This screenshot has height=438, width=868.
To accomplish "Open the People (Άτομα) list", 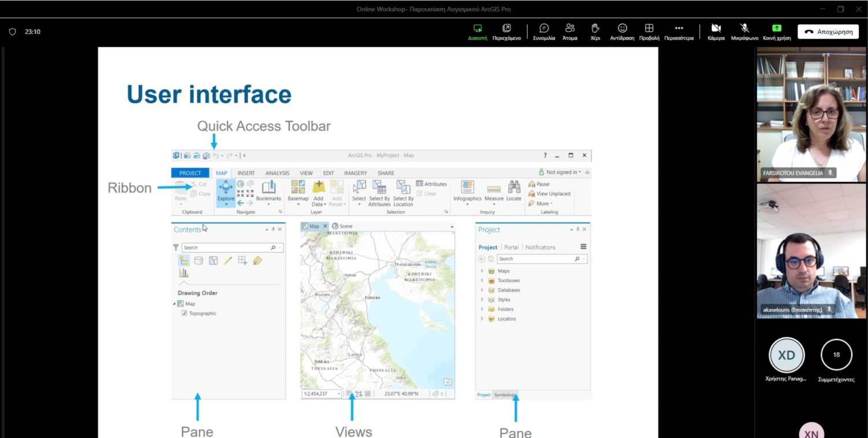I will [570, 31].
